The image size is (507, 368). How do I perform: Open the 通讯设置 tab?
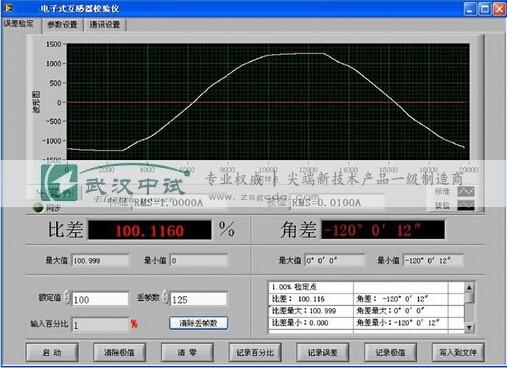[105, 25]
